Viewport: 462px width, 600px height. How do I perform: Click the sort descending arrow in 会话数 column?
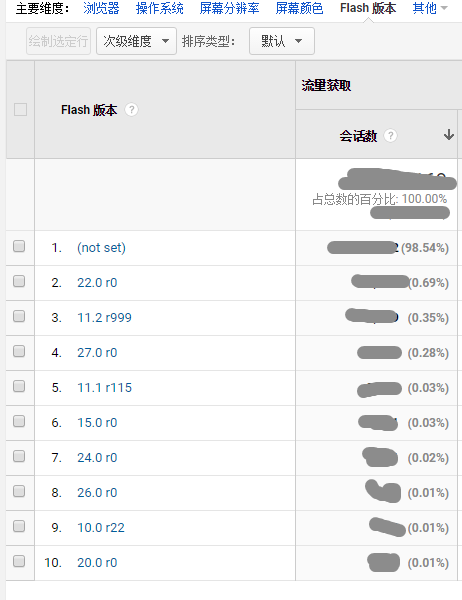(x=449, y=135)
